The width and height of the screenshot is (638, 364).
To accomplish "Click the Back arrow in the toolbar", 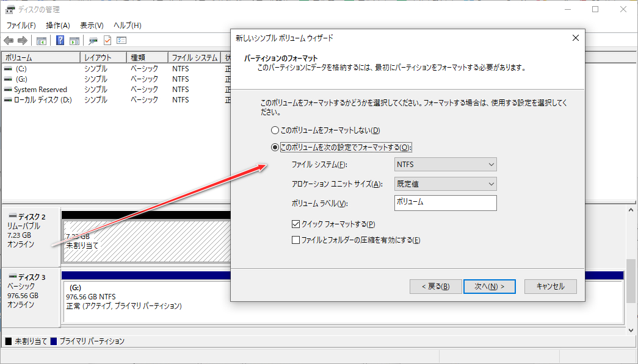I will tap(9, 41).
